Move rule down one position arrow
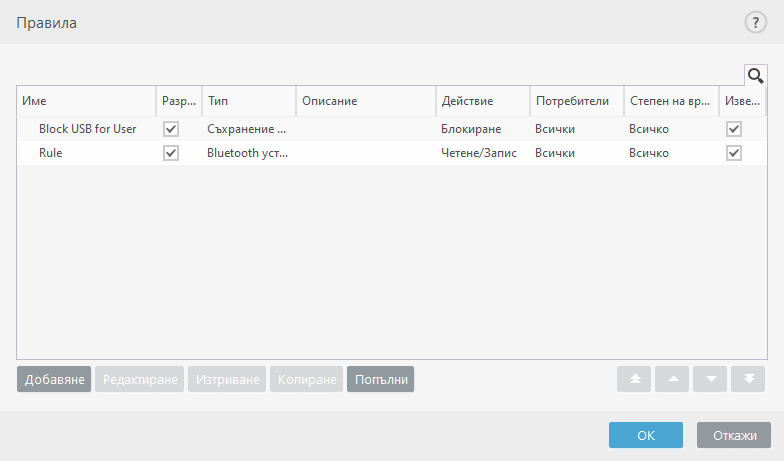 click(710, 379)
